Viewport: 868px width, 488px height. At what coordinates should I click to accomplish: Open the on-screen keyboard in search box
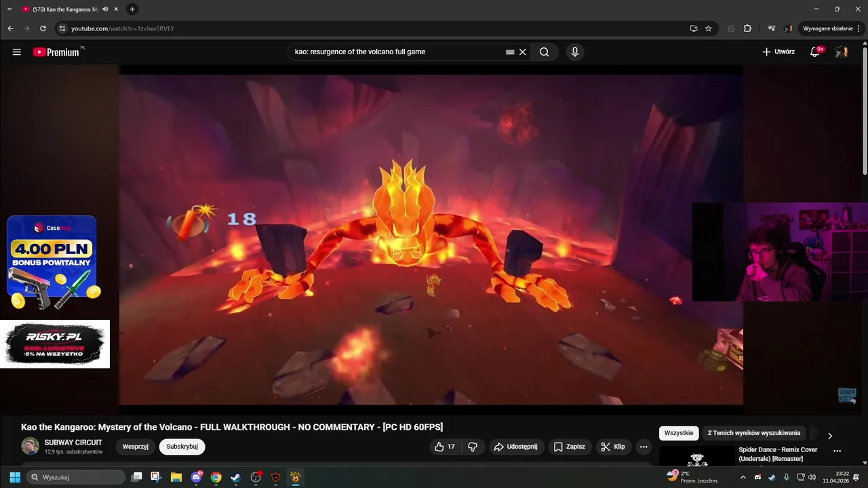(x=510, y=52)
